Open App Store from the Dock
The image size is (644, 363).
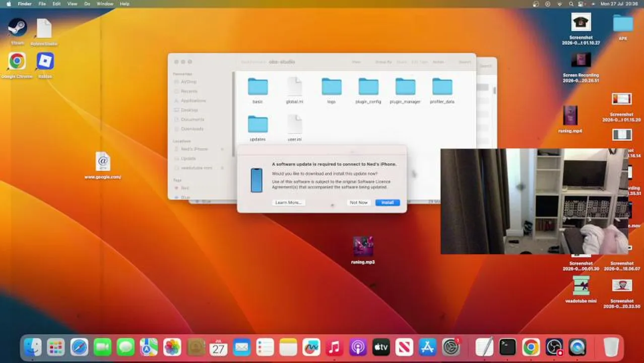pyautogui.click(x=427, y=347)
